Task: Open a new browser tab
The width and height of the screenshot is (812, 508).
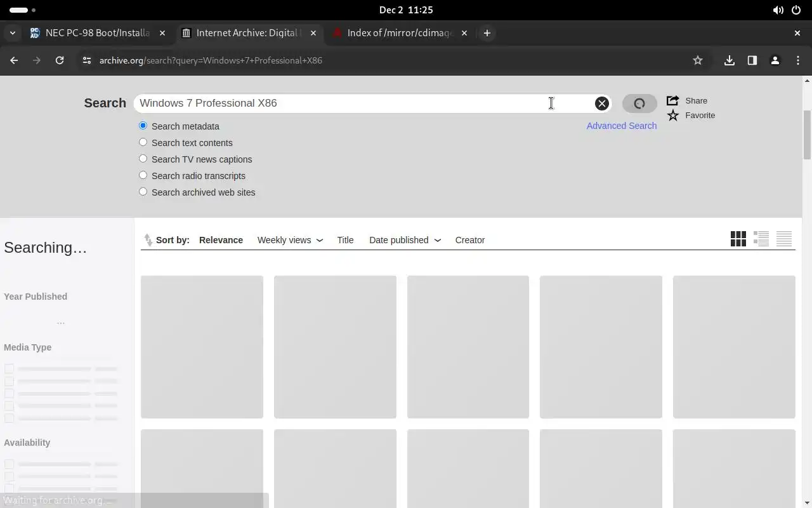Action: point(487,33)
